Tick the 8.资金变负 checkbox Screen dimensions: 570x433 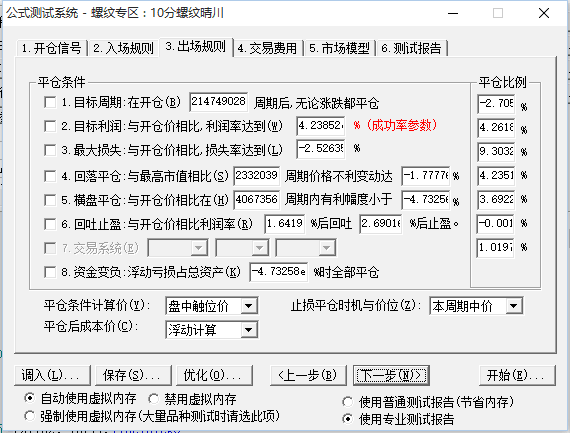click(x=50, y=272)
